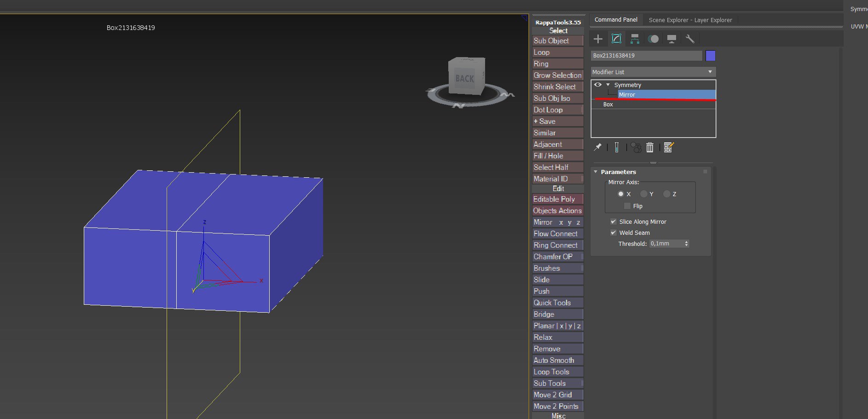Click the Chamfer OP button
Image resolution: width=868 pixels, height=419 pixels.
click(558, 256)
